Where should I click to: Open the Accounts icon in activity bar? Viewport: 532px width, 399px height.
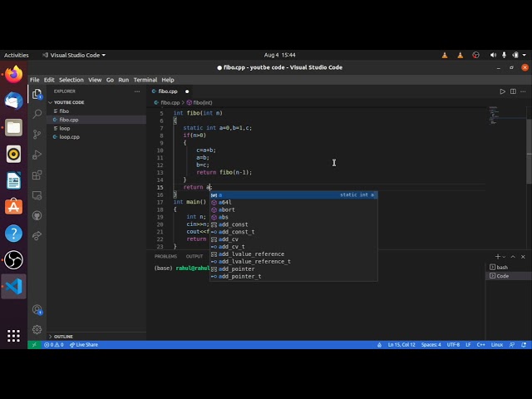[37, 309]
